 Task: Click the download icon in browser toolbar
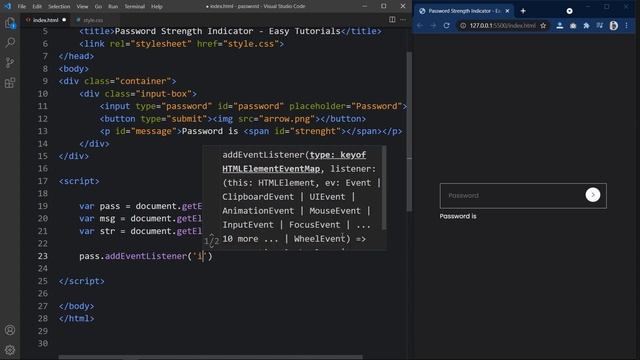(x=560, y=25)
